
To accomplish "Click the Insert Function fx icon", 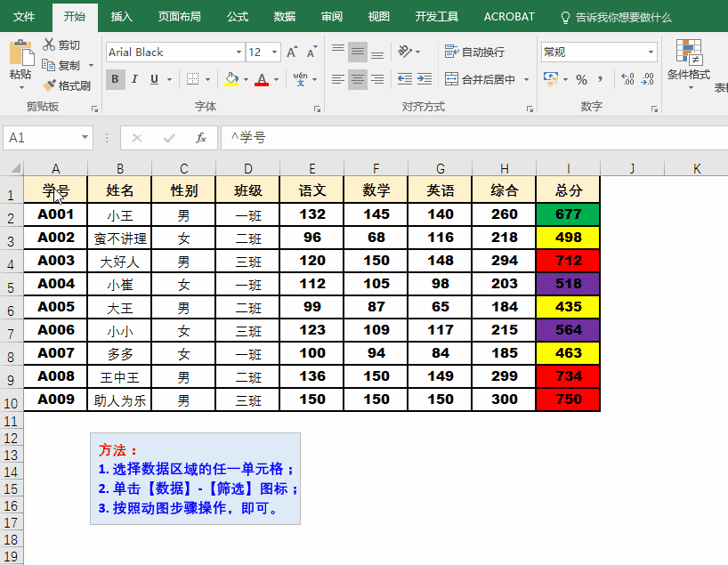I will pos(201,138).
